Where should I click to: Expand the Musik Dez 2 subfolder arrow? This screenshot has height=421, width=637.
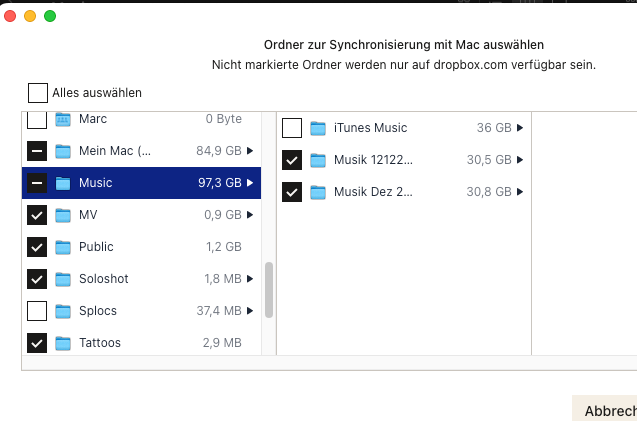pyautogui.click(x=519, y=192)
